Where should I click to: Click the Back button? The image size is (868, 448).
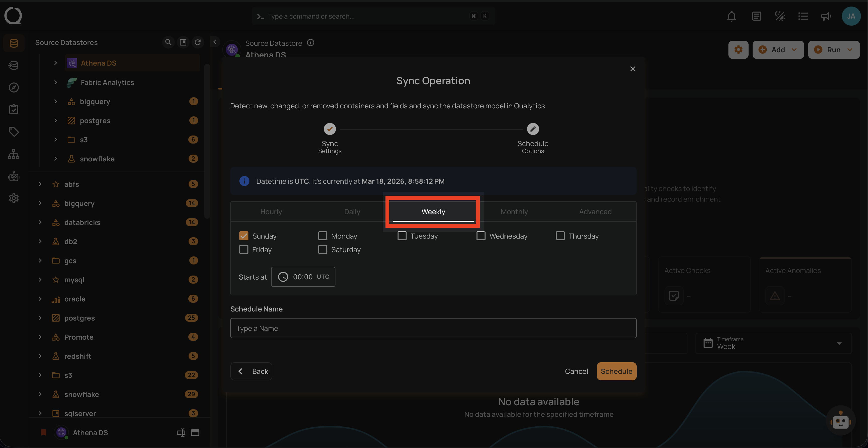click(251, 371)
